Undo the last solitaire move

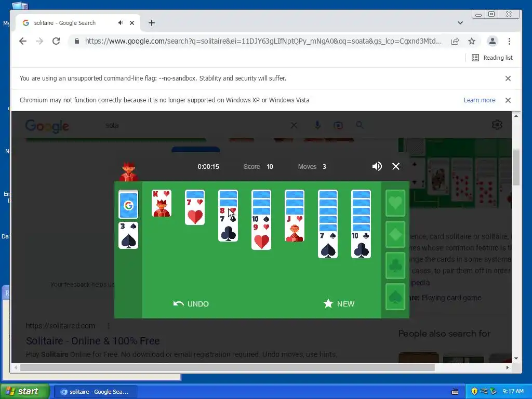pos(191,303)
